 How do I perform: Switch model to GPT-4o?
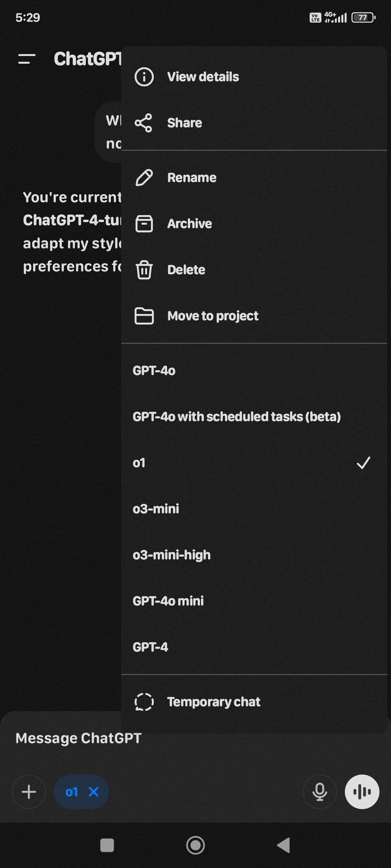(x=254, y=371)
